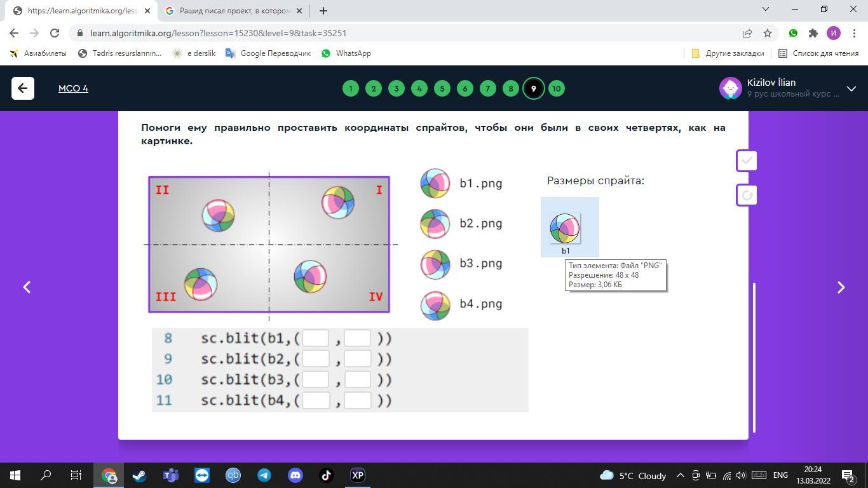
Task: Reload the page in the browser
Action: [x=55, y=33]
